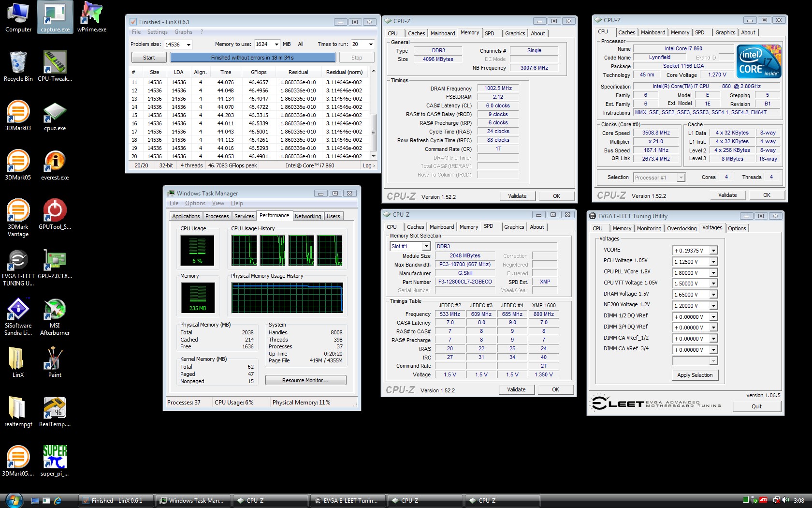812x508 pixels.
Task: Open the NF200 Voltage 1.2V dropdown
Action: coord(713,306)
